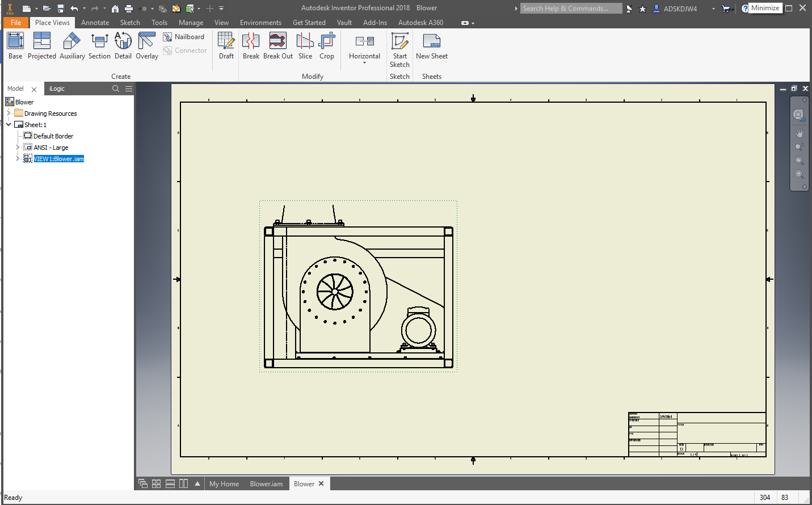Enable the Nailboard option
The image size is (812, 505).
184,36
